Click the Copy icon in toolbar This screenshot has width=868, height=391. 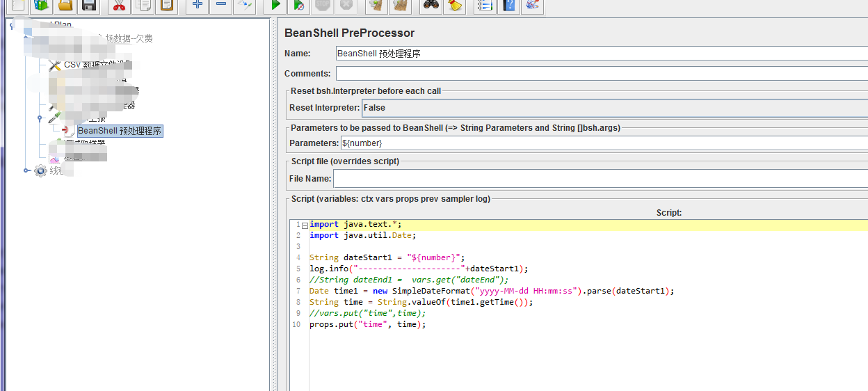(143, 6)
